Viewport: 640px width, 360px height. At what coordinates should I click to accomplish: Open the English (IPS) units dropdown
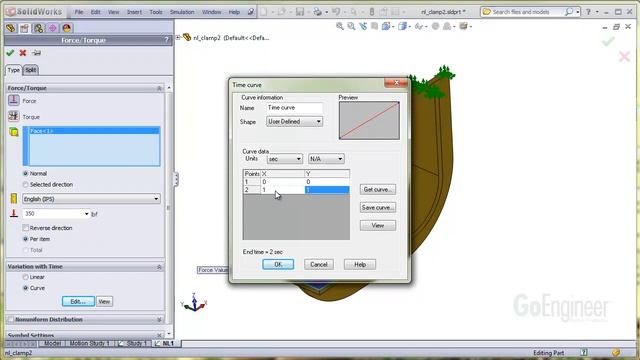coord(91,199)
